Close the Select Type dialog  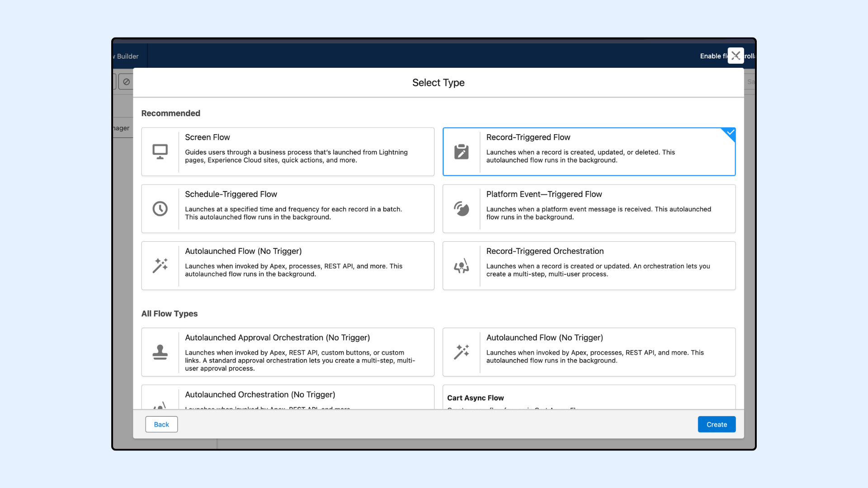(736, 56)
